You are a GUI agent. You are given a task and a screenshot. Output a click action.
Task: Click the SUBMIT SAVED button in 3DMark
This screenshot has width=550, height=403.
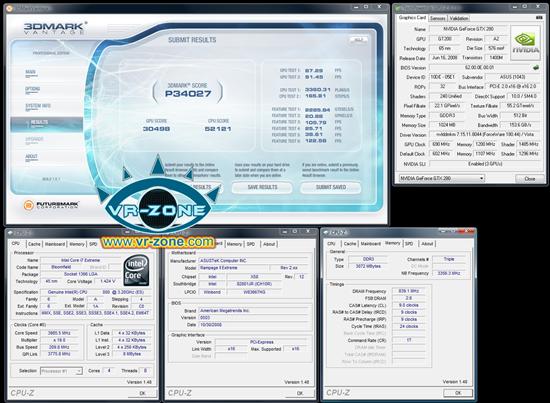(330, 187)
